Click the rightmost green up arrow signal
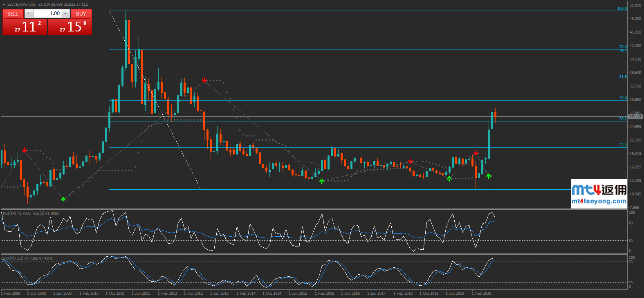This screenshot has width=644, height=298. (488, 176)
